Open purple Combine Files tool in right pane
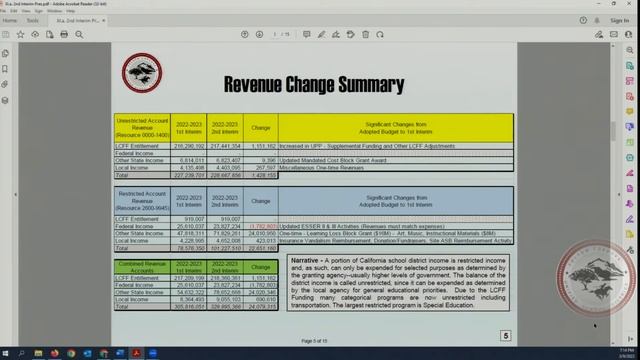Screen dimensions: 640x360 click(630, 127)
